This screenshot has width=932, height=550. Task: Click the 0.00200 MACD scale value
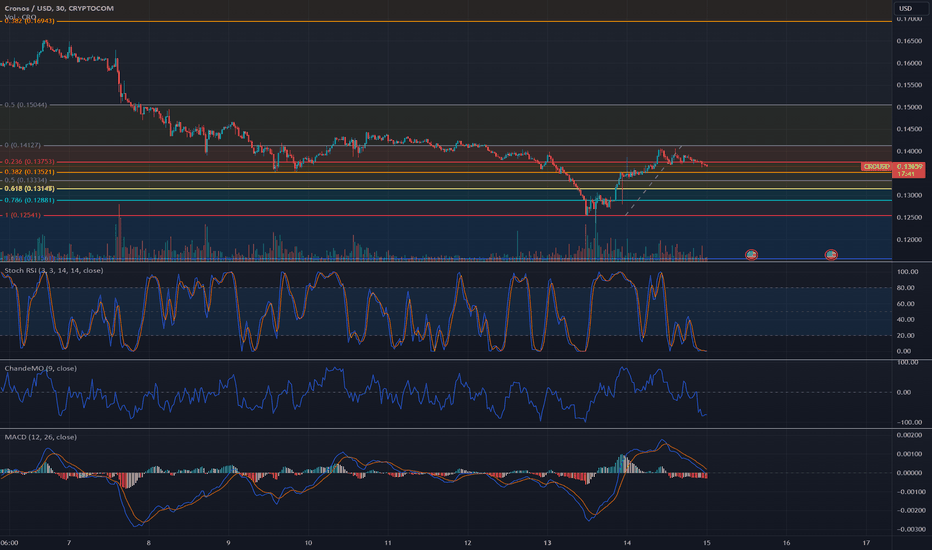[911, 435]
